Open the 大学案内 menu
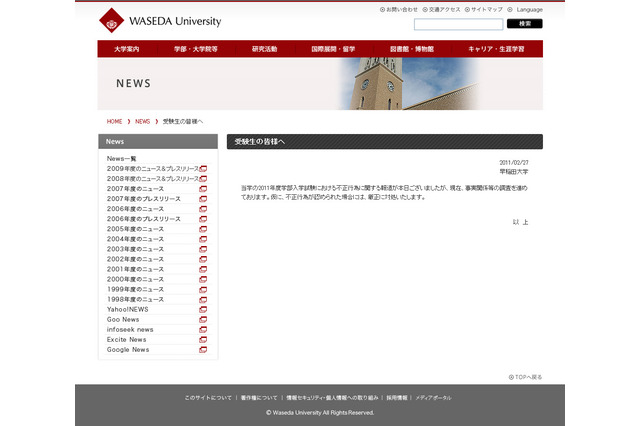The width and height of the screenshot is (640, 426). click(x=127, y=49)
